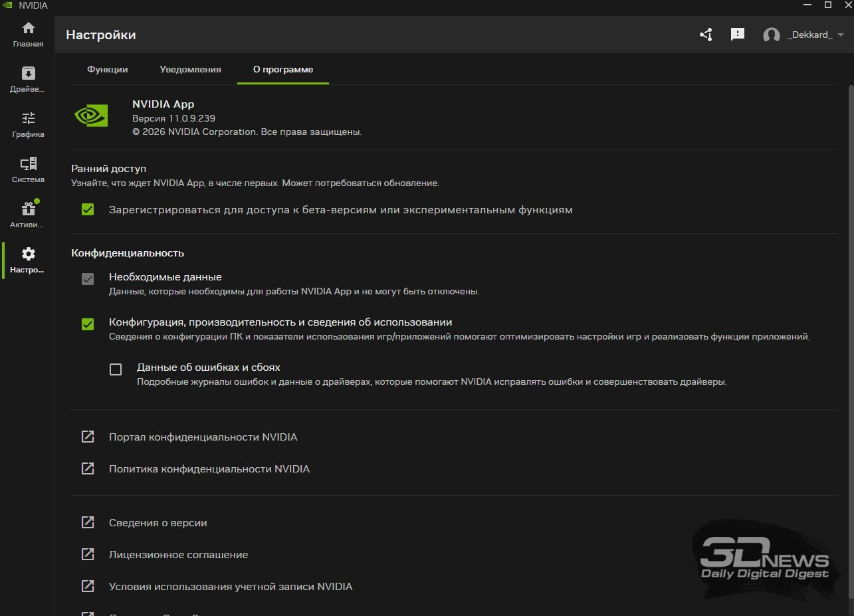Open the Графика sliders section
854x616 pixels.
point(28,126)
